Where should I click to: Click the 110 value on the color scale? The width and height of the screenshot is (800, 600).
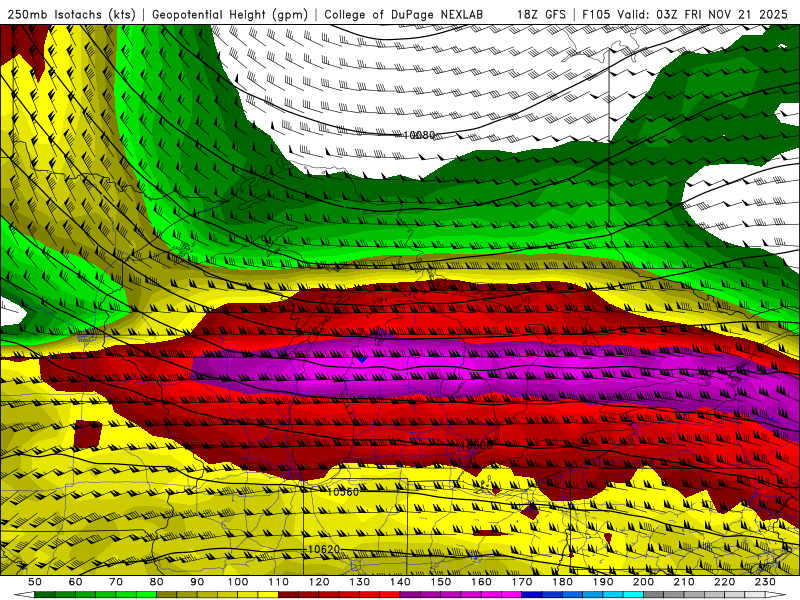tap(278, 582)
